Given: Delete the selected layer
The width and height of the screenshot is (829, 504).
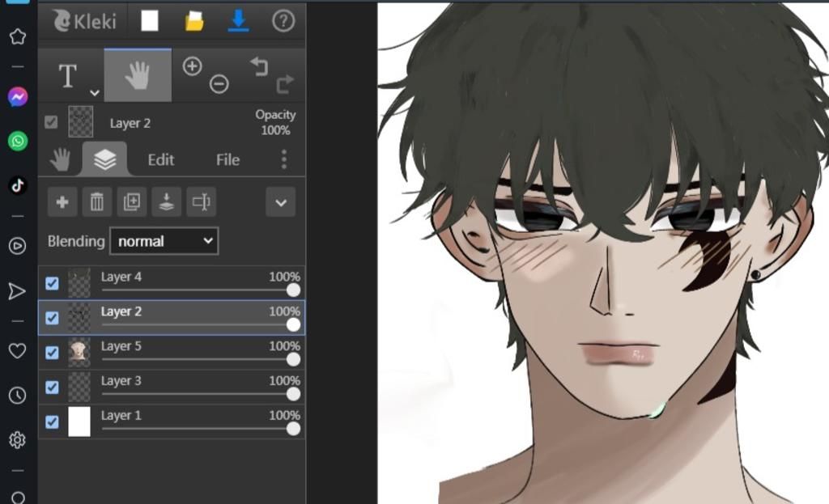Looking at the screenshot, I should tap(97, 201).
